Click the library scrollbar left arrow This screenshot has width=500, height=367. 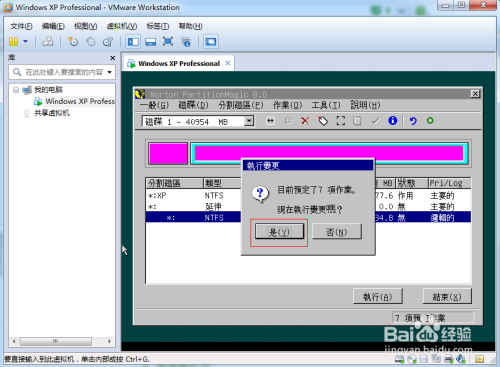[14, 341]
